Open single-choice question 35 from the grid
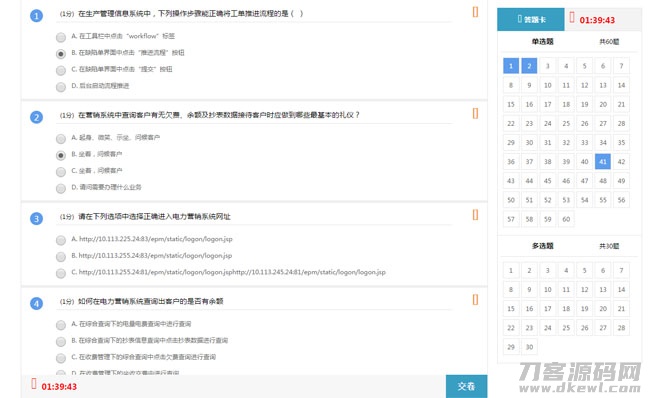Image resolution: width=650 pixels, height=398 pixels. 621,143
